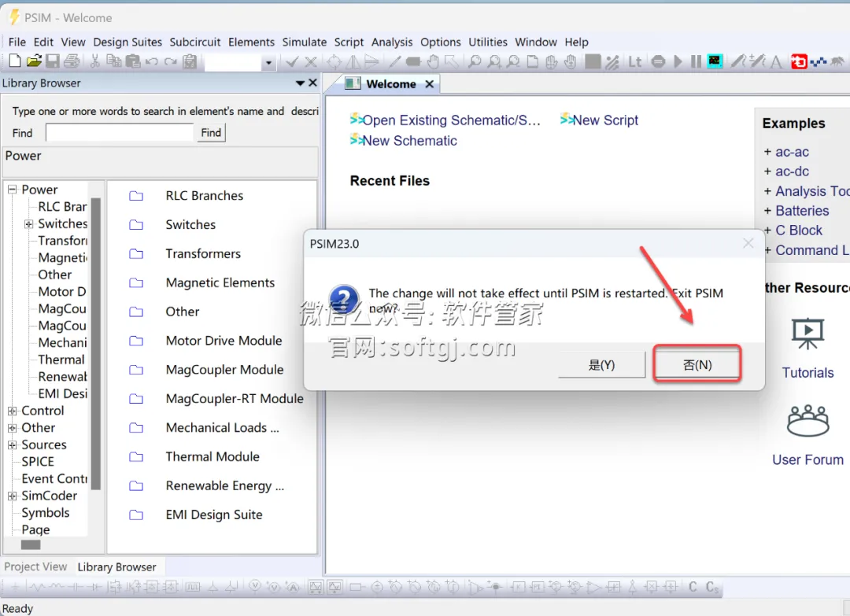
Task: Open the Utilities menu
Action: tap(488, 42)
